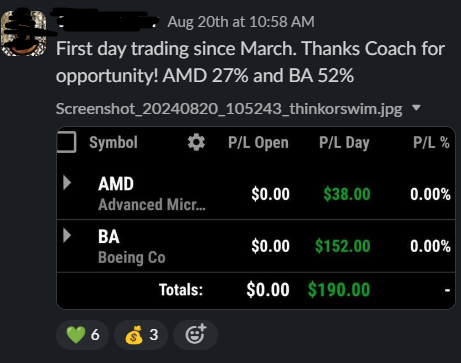Sort by the P/L Day column header
The image size is (461, 363).
pos(344,143)
